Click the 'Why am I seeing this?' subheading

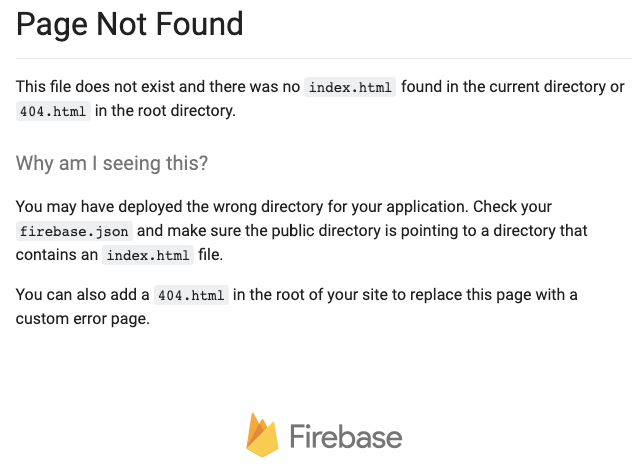tap(112, 163)
